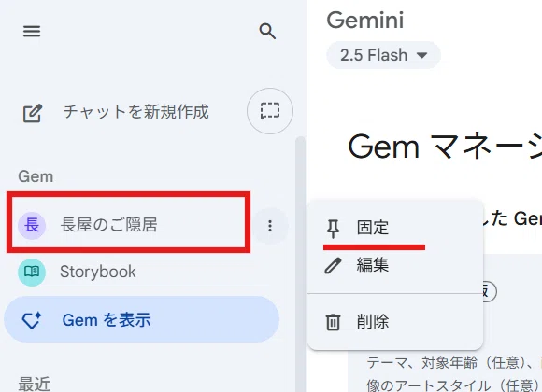This screenshot has height=392, width=542.
Task: Click the sidebar vertical scrollbar
Action: 300,264
